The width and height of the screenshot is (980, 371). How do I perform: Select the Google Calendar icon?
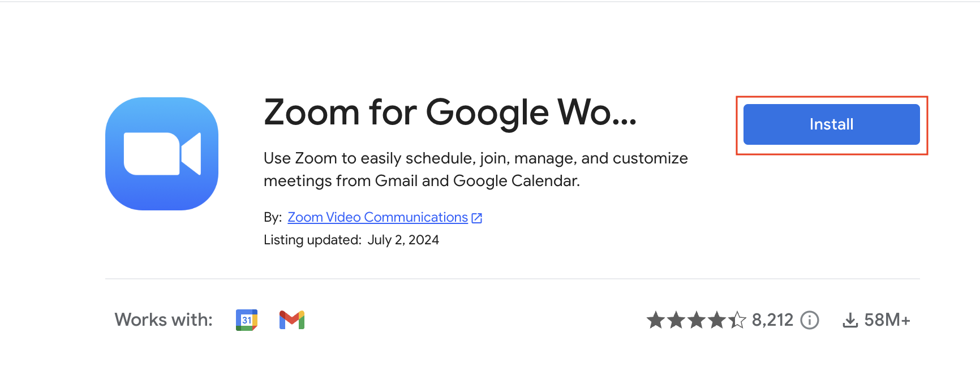coord(246,320)
